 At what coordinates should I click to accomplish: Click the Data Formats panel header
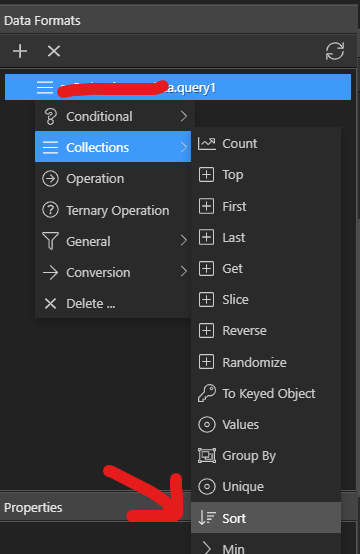coord(178,20)
